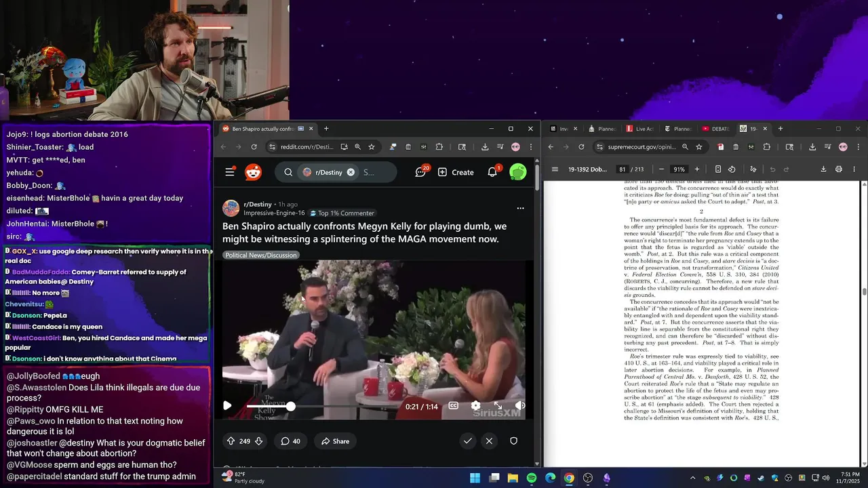
Task: Switch to the first Planned tab with the building favicon
Action: pos(603,129)
